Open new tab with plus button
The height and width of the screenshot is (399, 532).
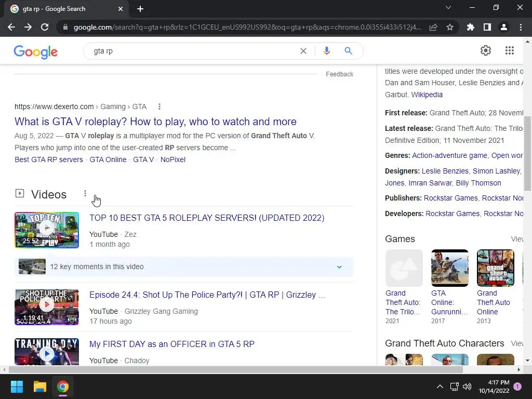point(140,9)
